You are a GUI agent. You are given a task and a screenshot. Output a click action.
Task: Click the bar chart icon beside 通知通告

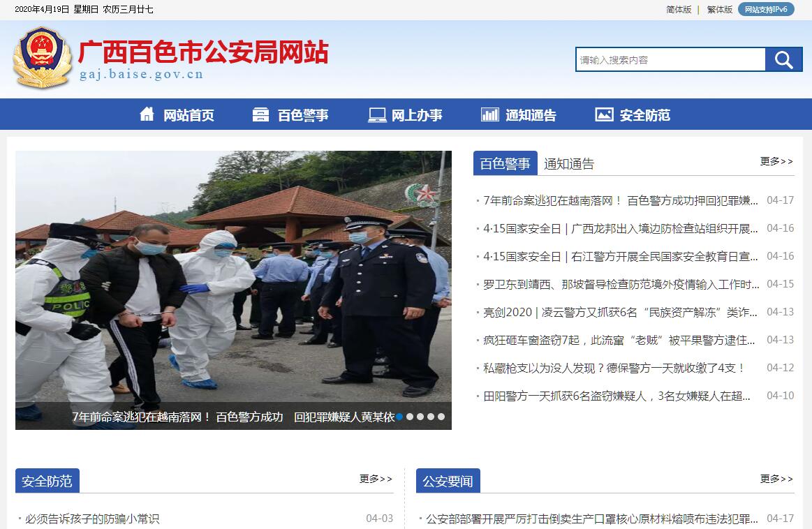tap(490, 114)
